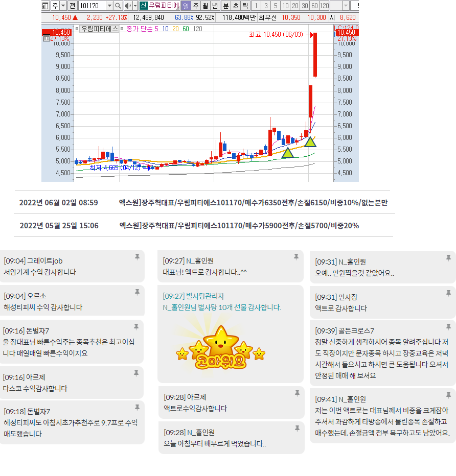The width and height of the screenshot is (456, 476).
Task: Click 별사탕관리자 name in the 09:27 message
Action: pos(205,296)
